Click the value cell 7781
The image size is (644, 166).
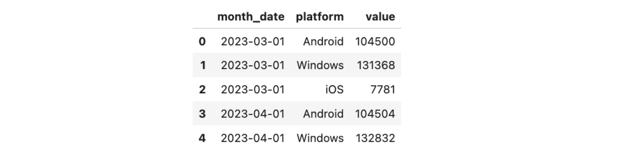click(383, 89)
